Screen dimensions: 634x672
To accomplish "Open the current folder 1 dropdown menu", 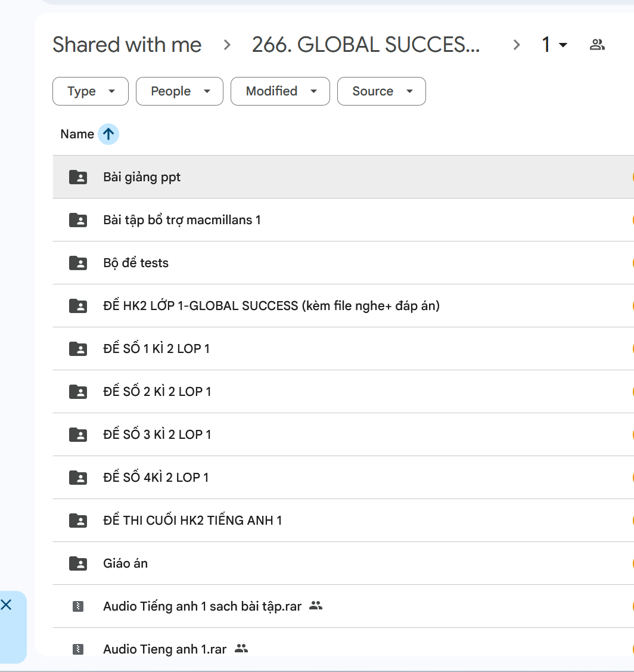I will (554, 45).
